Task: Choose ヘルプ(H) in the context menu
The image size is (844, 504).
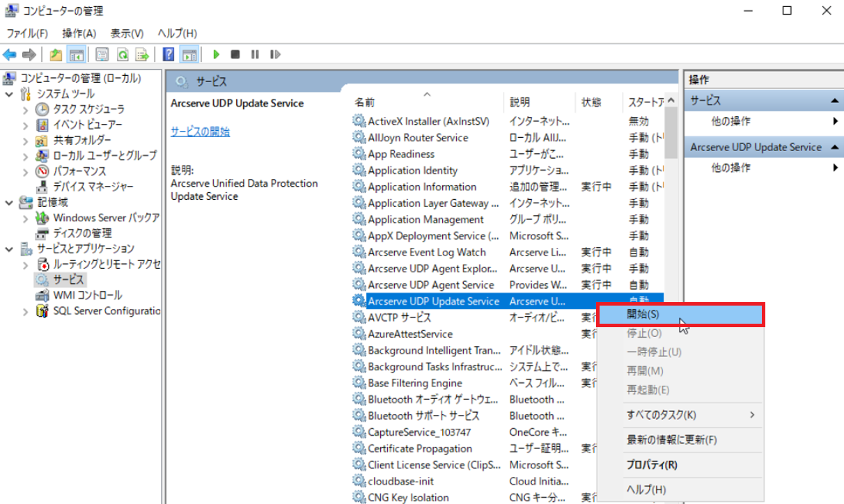Action: [x=681, y=489]
